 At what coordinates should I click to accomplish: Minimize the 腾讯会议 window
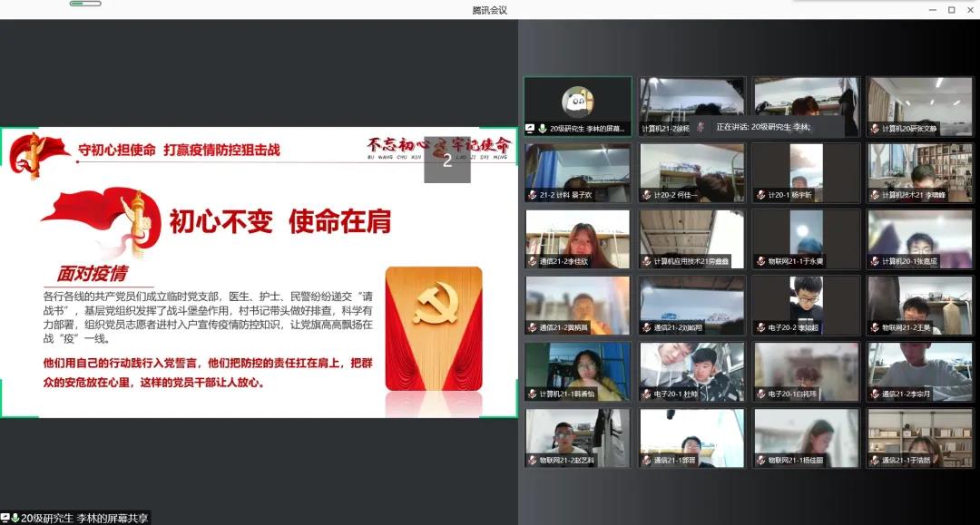tap(932, 10)
